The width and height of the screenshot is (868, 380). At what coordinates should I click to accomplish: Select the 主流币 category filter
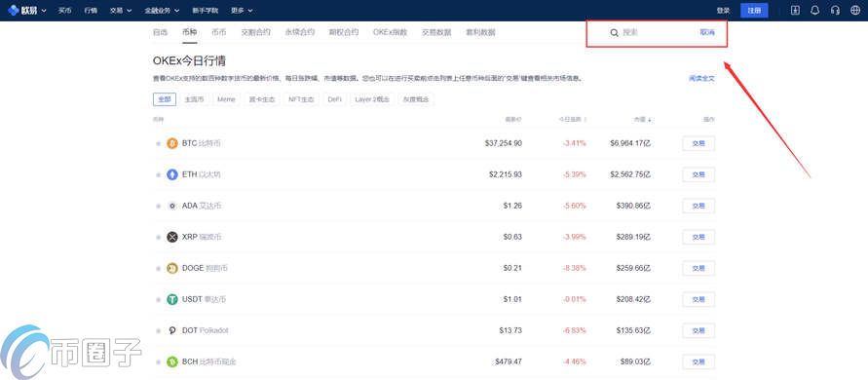pyautogui.click(x=194, y=99)
